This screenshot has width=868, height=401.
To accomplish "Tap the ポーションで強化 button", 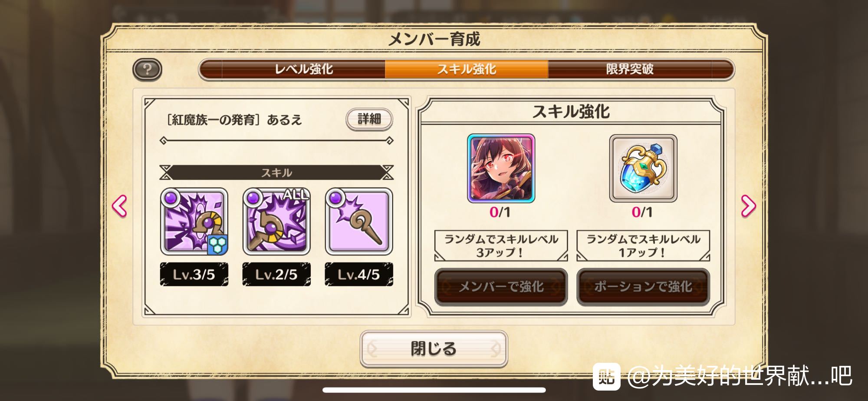I will [643, 287].
